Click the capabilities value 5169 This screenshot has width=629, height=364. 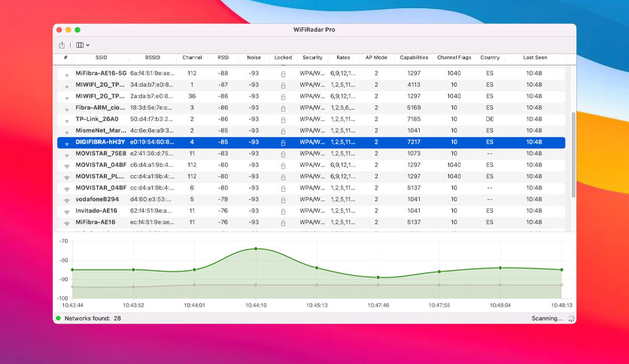414,108
